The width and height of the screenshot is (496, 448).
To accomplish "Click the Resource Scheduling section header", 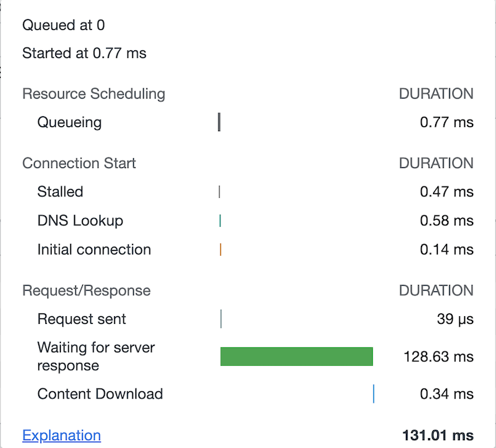I will click(94, 94).
